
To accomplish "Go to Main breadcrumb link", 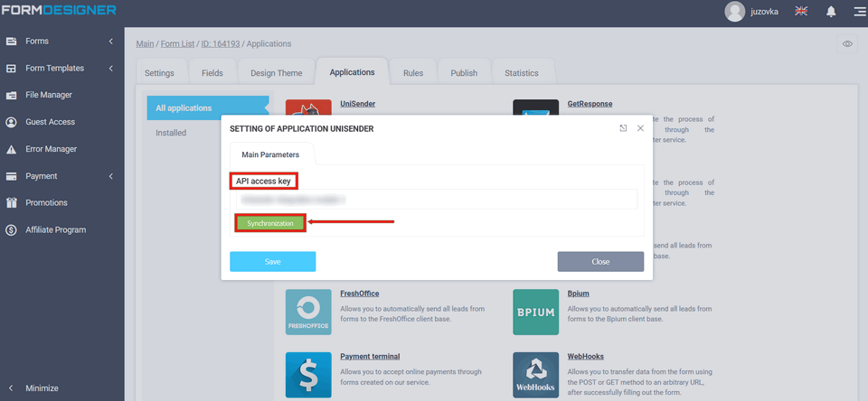I will (145, 43).
